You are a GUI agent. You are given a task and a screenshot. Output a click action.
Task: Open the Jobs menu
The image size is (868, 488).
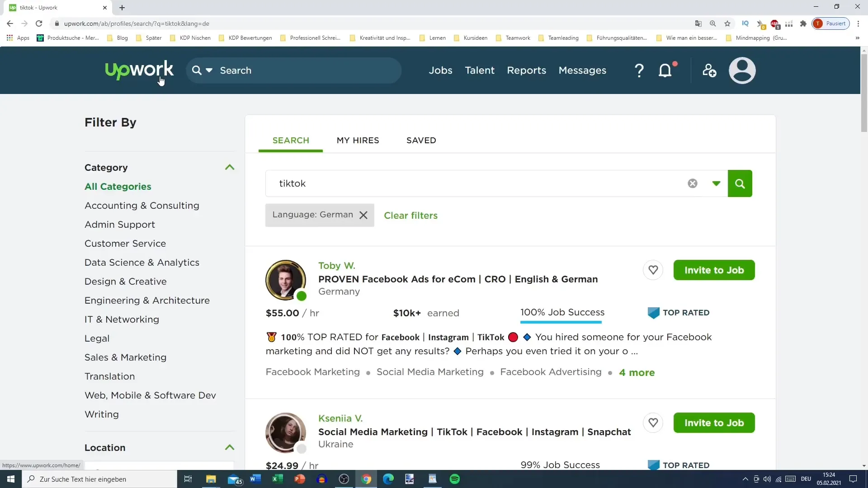(440, 70)
